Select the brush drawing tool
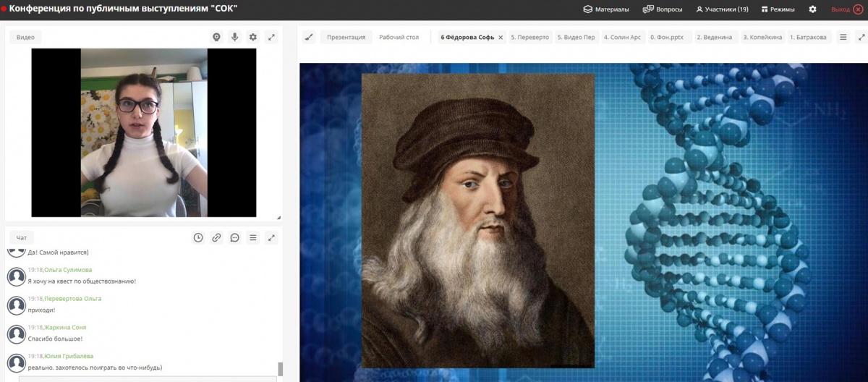 pyautogui.click(x=309, y=37)
